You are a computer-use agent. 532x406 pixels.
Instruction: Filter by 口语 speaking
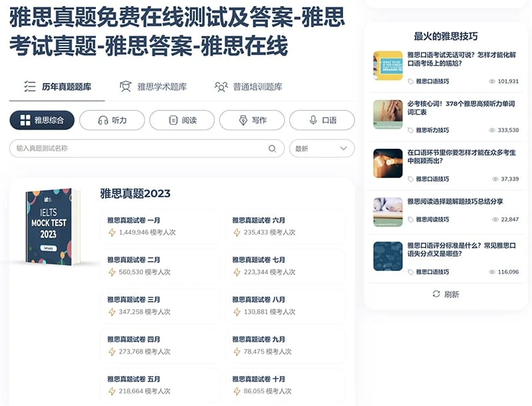(x=322, y=120)
